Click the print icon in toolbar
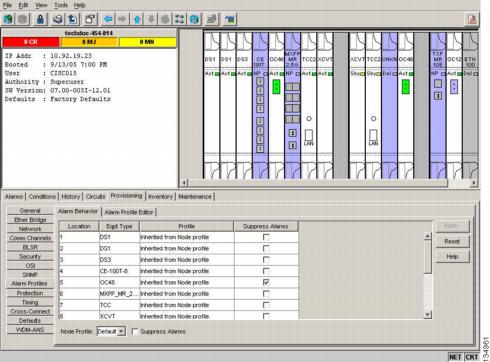The height and width of the screenshot is (362, 490). point(58,19)
